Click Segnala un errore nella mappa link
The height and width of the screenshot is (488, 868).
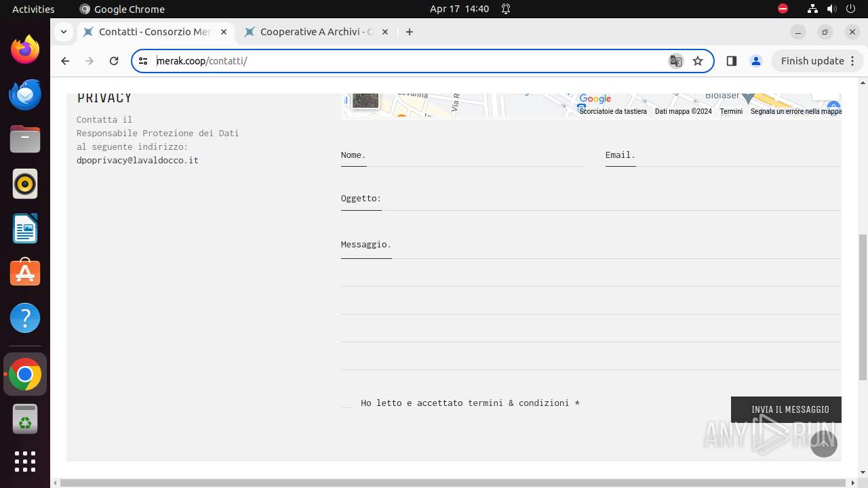point(796,112)
